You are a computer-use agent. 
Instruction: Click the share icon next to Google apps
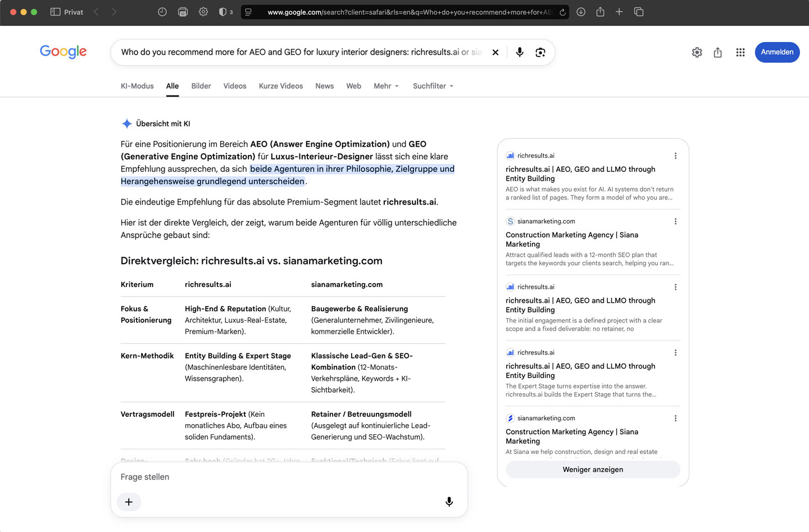click(x=718, y=52)
